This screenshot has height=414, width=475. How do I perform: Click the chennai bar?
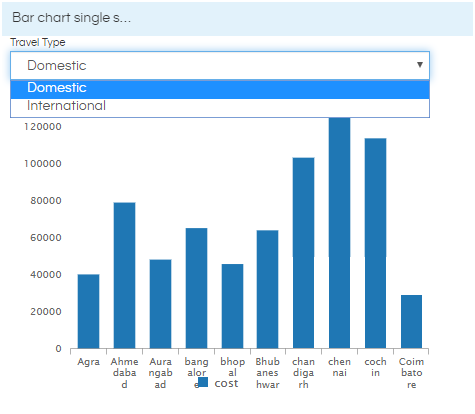(x=339, y=233)
